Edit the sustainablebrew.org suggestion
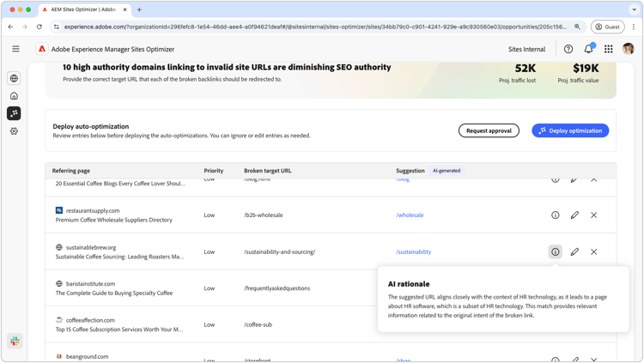This screenshot has height=363, width=644. tap(574, 252)
